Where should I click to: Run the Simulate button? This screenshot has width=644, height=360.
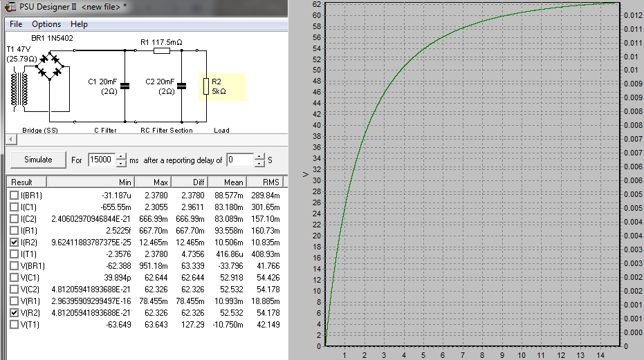click(38, 160)
